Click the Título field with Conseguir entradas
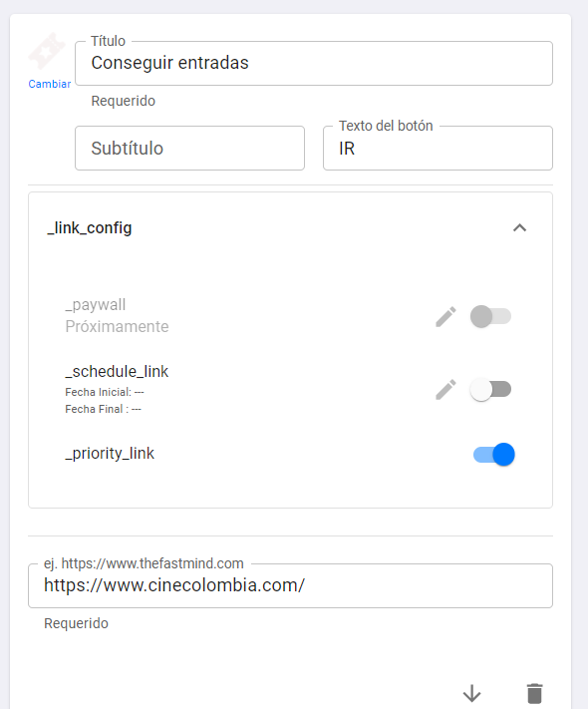This screenshot has height=709, width=588. pos(314,63)
